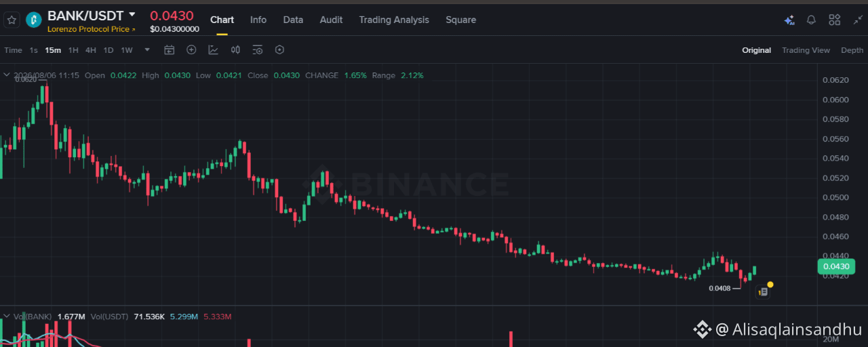The width and height of the screenshot is (868, 347).
Task: Select the 1D interval
Action: tap(108, 50)
